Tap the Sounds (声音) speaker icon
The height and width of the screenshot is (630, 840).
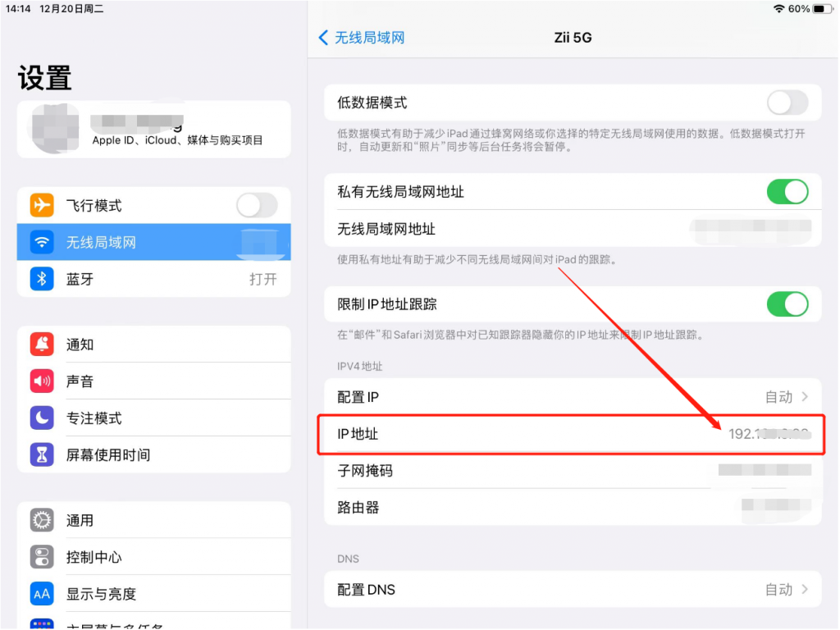pos(42,381)
